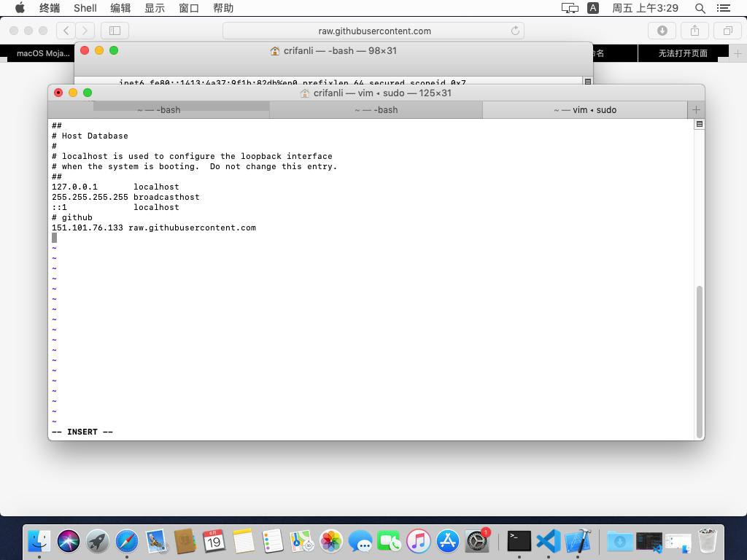Open the Mail stamp icon in Dock
Viewport: 747px width, 560px height.
[156, 542]
